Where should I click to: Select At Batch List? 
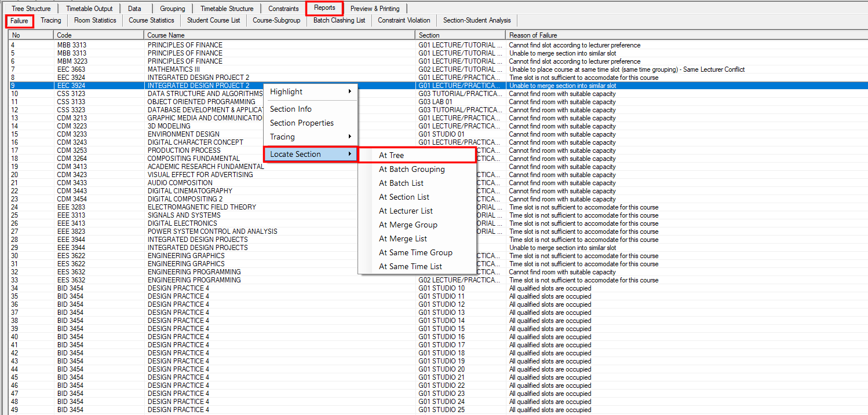pos(417,183)
